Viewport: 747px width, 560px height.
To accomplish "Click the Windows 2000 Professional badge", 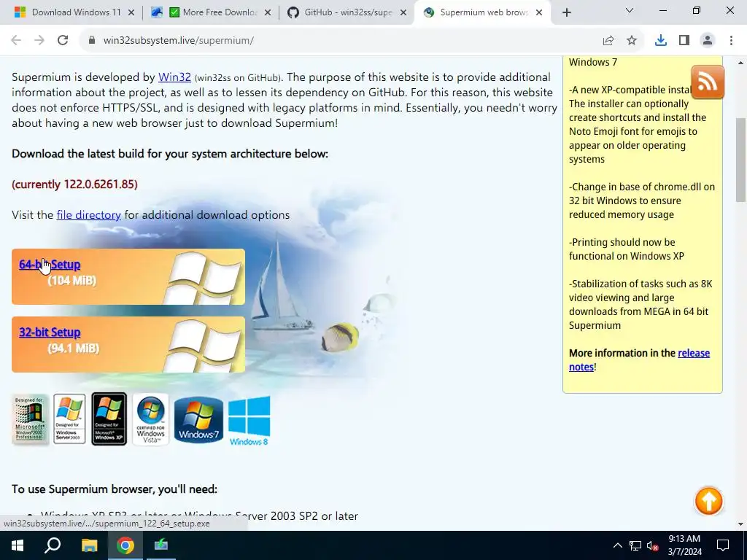I will 30,419.
